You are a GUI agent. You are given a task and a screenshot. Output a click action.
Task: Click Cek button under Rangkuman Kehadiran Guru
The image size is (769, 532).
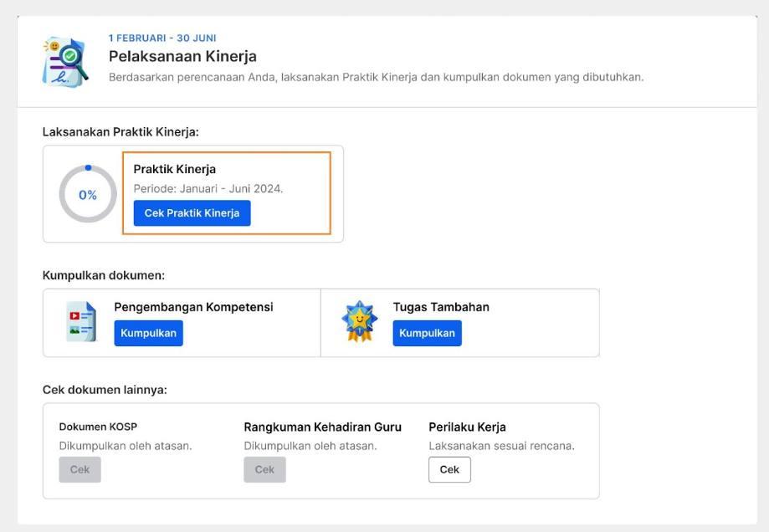tap(264, 470)
